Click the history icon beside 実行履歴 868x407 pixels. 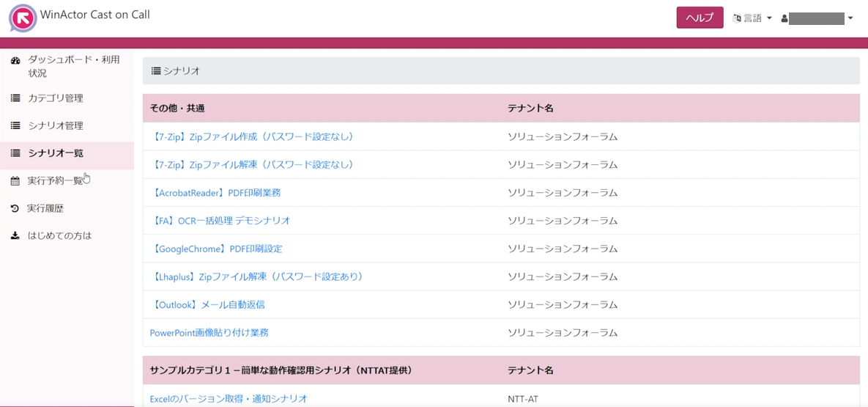15,208
